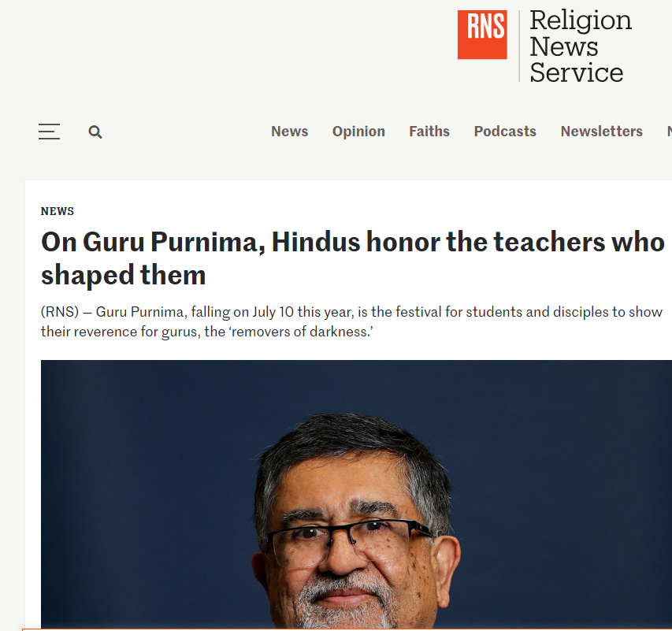Click the NEWS category label above headline
Image resolution: width=672 pixels, height=631 pixels.
click(x=58, y=211)
